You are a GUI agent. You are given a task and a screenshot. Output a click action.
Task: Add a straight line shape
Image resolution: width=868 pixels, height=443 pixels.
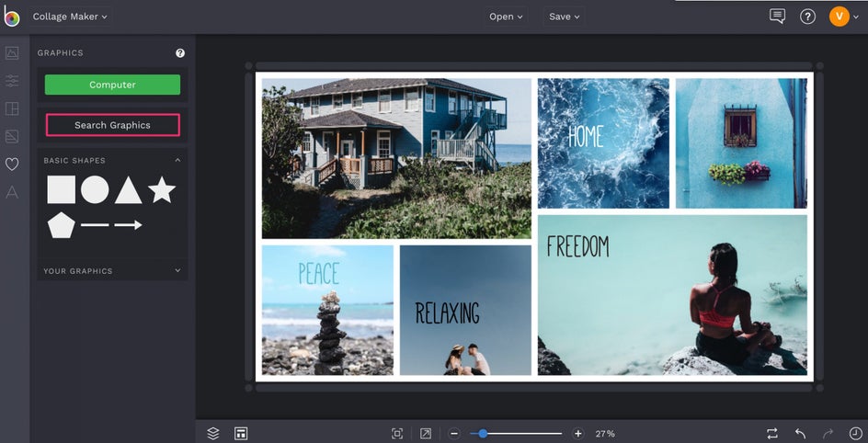(x=95, y=224)
